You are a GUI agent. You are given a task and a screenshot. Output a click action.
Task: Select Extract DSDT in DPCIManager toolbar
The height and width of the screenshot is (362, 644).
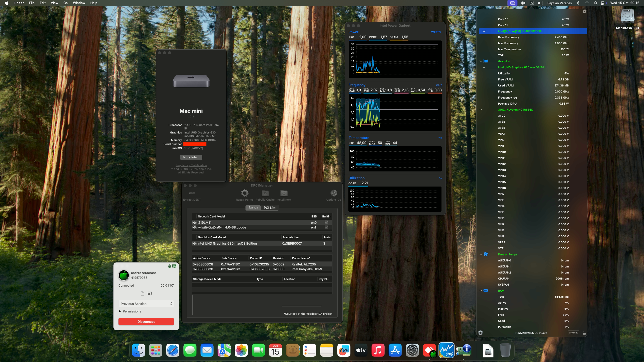(192, 194)
